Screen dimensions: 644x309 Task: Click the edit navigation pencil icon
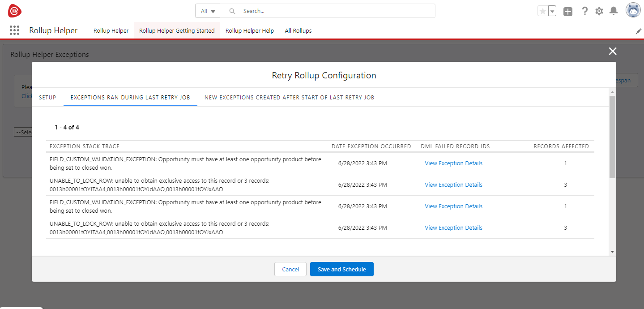(638, 31)
